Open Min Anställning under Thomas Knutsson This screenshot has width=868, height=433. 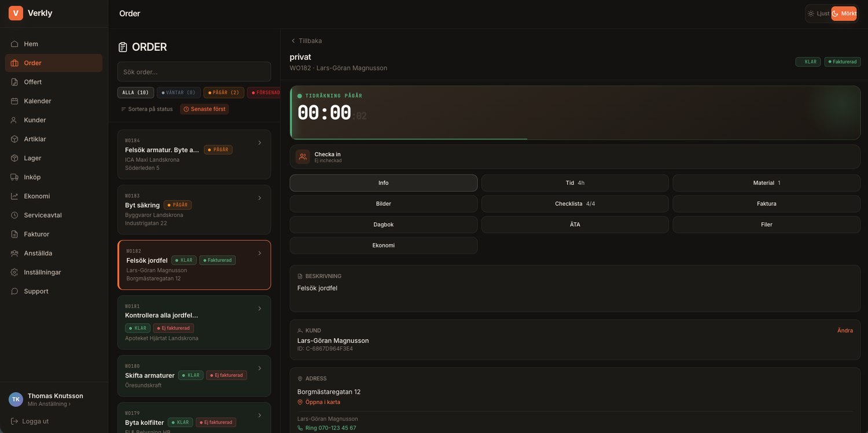point(49,404)
